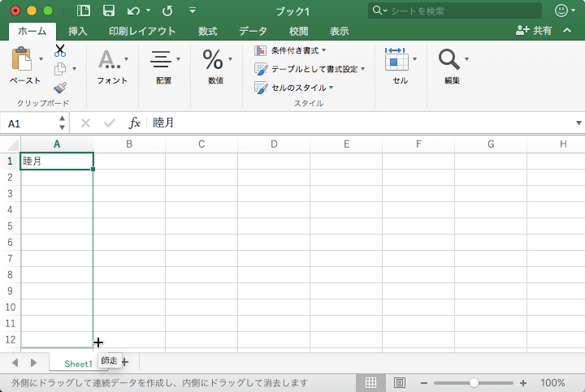Click the zoom in plus icon
585x392 pixels.
point(523,383)
